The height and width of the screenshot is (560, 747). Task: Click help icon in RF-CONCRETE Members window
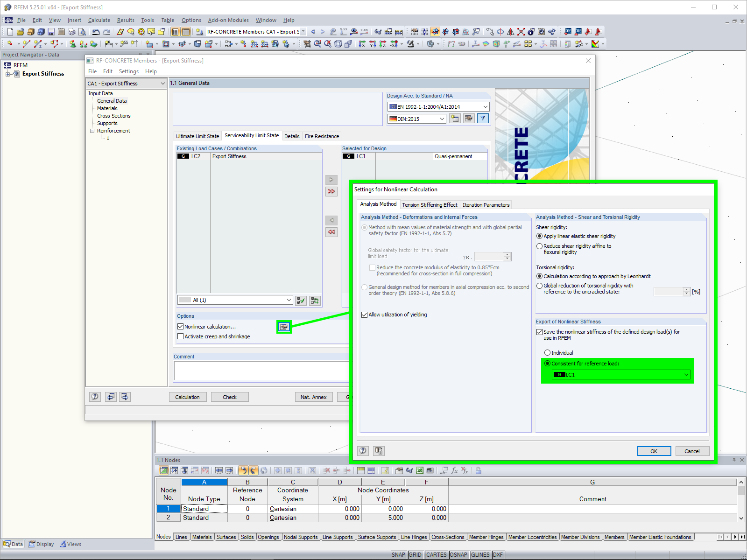coord(95,397)
